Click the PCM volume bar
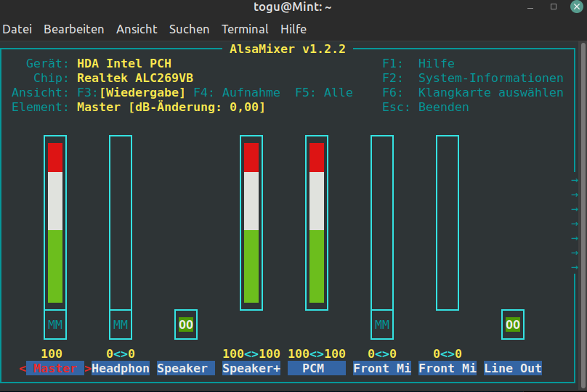 [x=317, y=223]
